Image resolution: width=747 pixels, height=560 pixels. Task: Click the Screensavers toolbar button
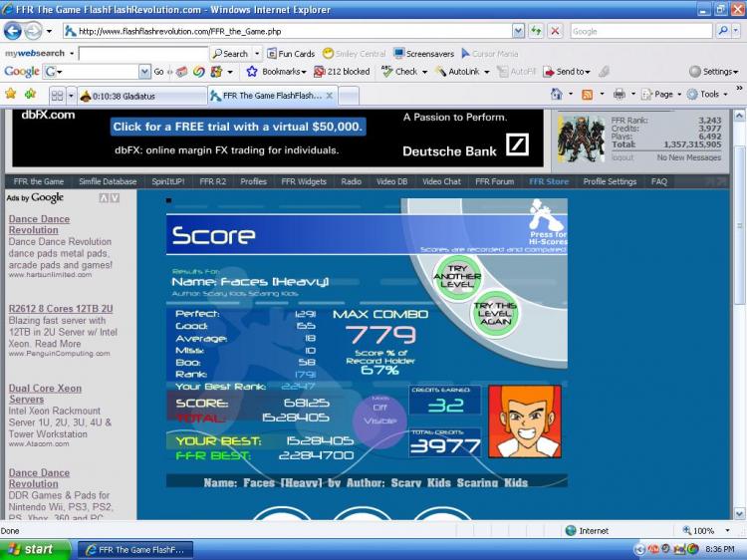pyautogui.click(x=424, y=54)
